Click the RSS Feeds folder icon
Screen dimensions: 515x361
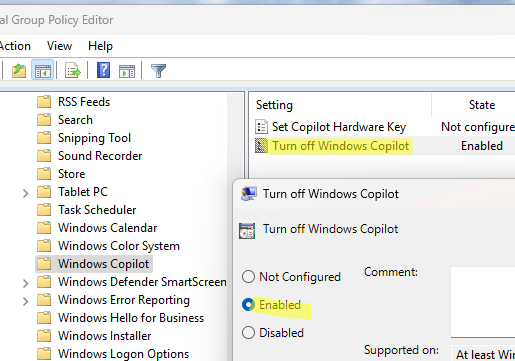pyautogui.click(x=44, y=102)
